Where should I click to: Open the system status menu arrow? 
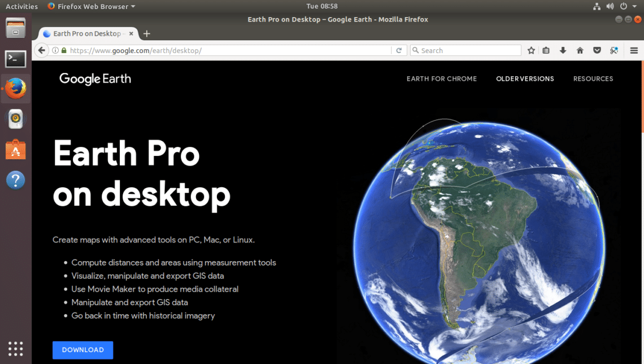(636, 6)
